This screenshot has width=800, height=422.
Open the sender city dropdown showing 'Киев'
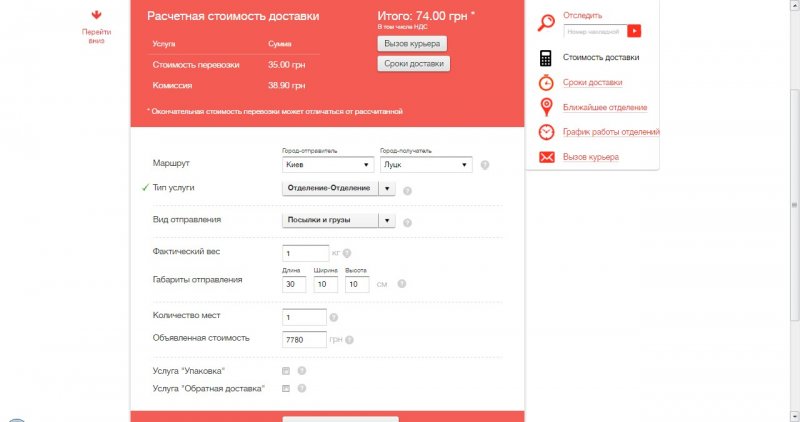tap(328, 165)
